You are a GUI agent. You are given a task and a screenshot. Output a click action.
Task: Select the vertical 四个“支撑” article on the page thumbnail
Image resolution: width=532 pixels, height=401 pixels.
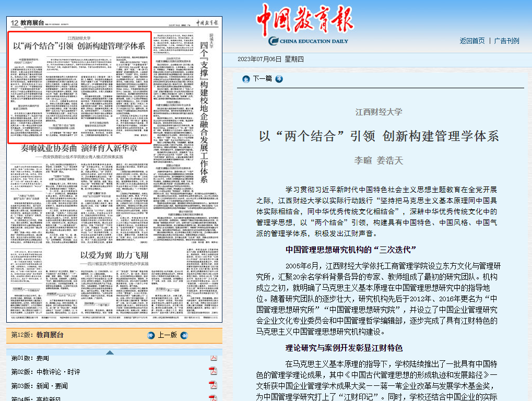(204, 112)
